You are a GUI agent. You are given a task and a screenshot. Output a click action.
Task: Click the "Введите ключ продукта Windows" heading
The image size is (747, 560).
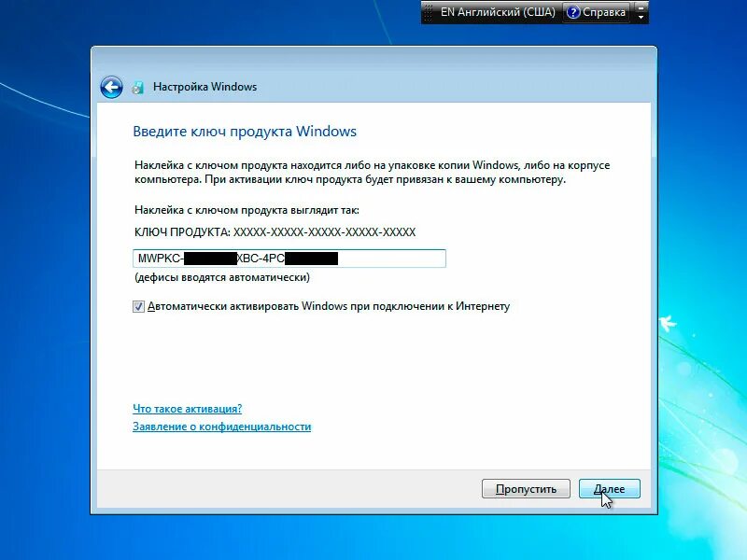pyautogui.click(x=245, y=132)
